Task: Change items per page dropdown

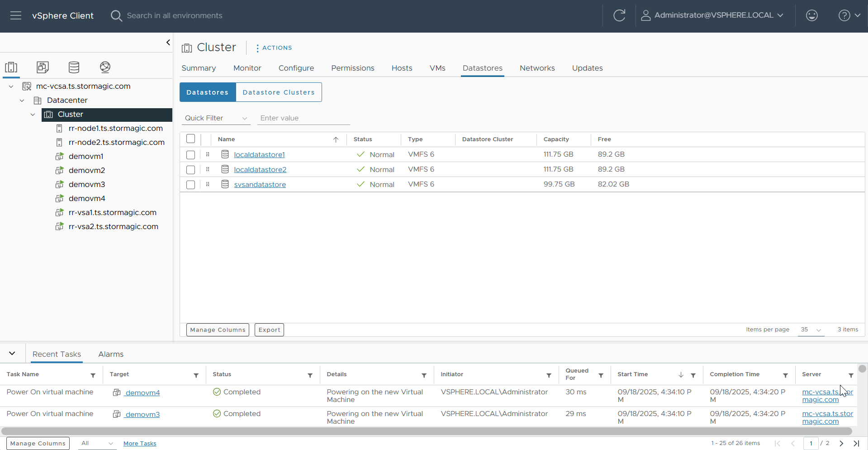Action: click(x=811, y=330)
